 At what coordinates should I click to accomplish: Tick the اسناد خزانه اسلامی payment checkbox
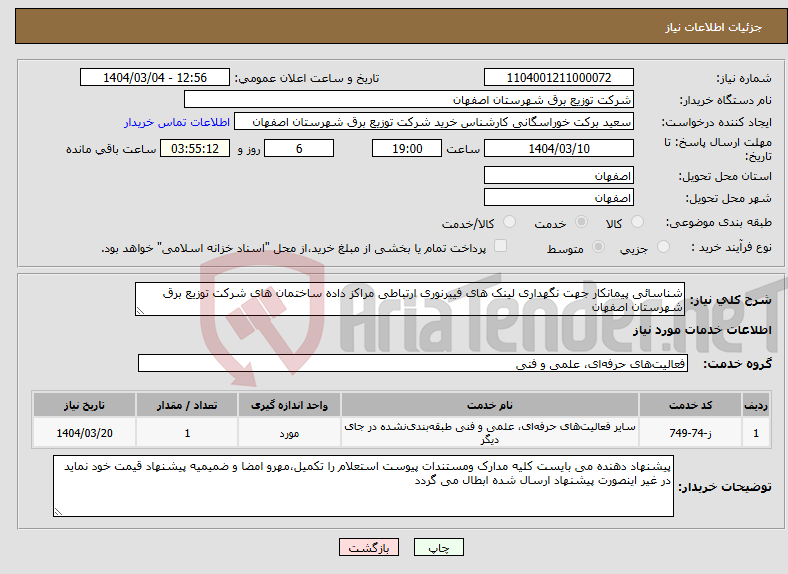click(x=501, y=246)
